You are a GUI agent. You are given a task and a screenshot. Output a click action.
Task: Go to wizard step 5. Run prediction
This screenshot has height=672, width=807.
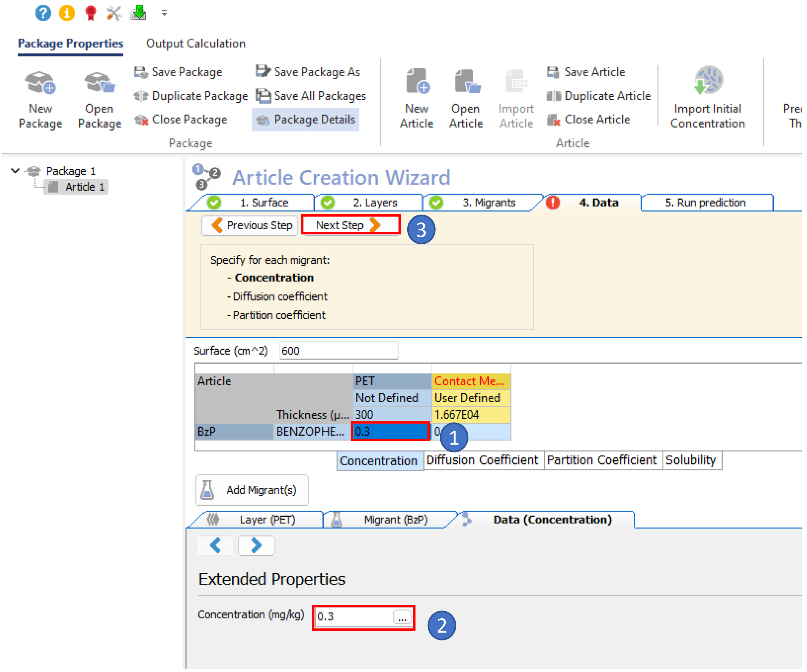coord(705,203)
